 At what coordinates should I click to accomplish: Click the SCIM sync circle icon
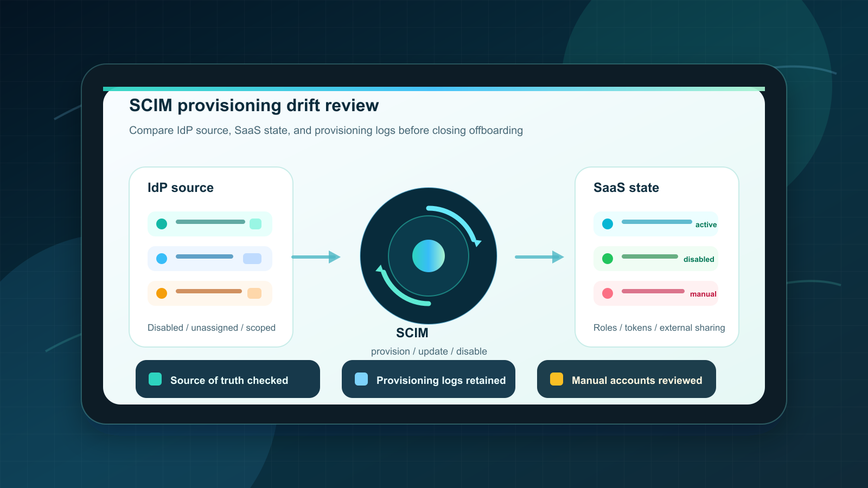(429, 256)
